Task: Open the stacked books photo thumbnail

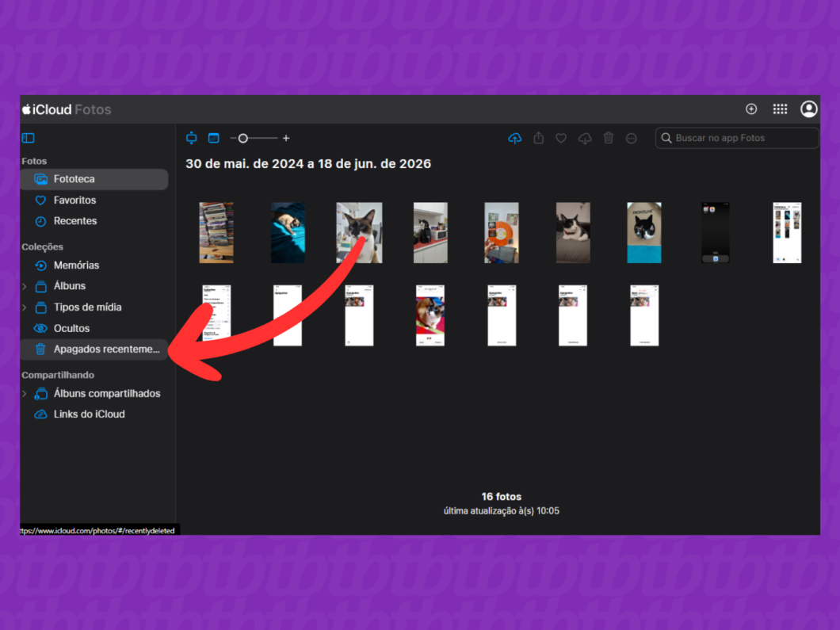Action: pos(216,232)
